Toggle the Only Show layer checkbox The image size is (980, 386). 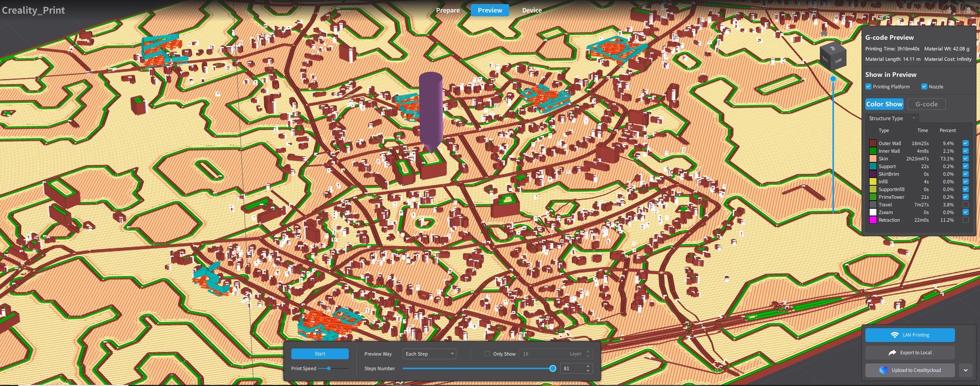tap(487, 354)
